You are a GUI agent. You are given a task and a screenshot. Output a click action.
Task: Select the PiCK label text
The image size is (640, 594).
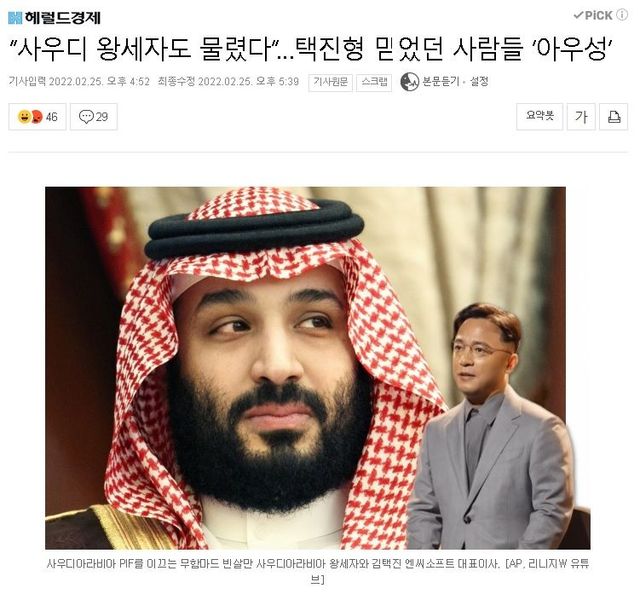[x=598, y=16]
